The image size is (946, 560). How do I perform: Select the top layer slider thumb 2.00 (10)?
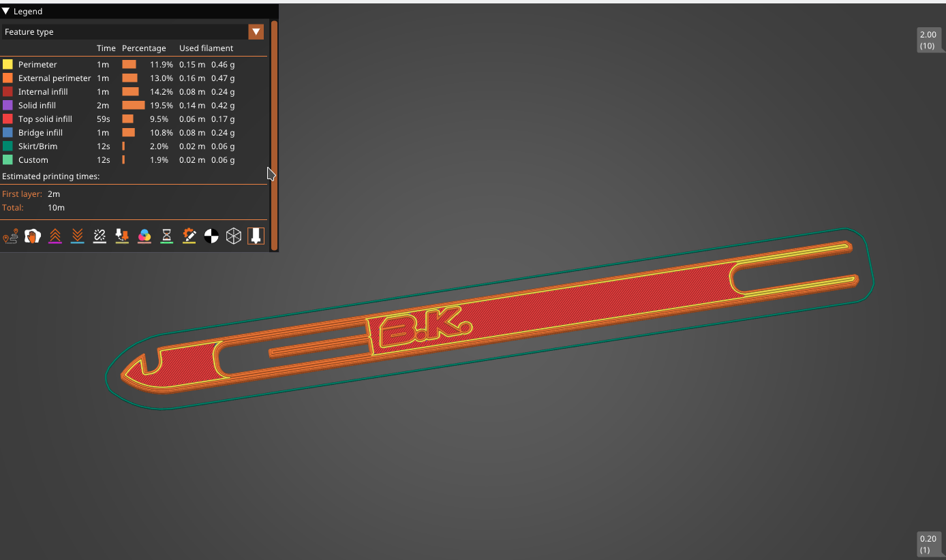point(929,40)
